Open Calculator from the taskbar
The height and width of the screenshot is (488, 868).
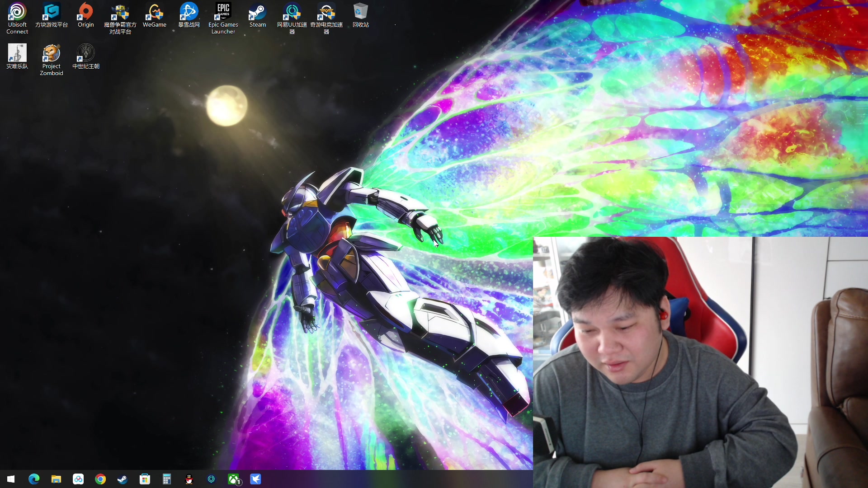167,479
